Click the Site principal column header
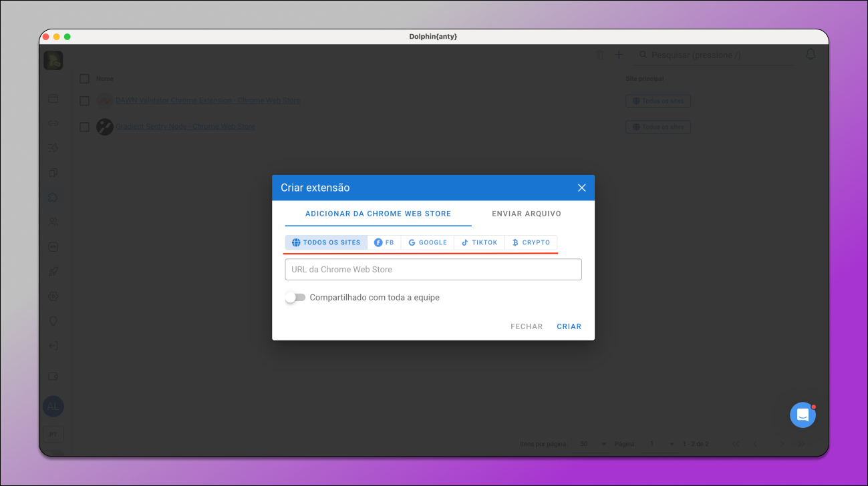The height and width of the screenshot is (486, 868). click(645, 79)
